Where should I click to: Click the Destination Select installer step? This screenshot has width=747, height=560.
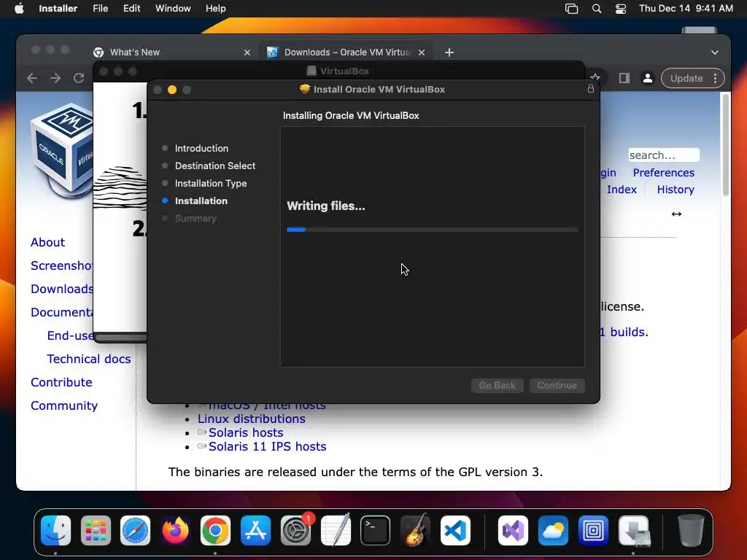(215, 166)
